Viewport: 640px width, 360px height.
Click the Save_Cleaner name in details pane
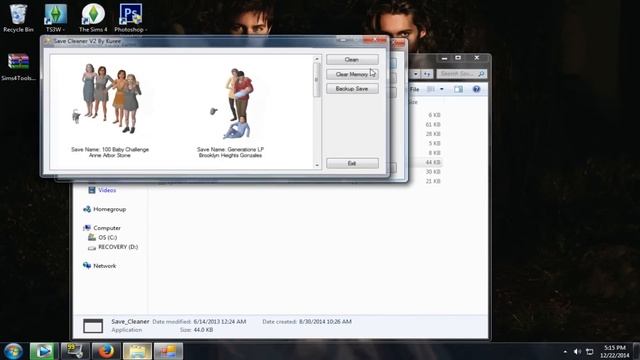(130, 322)
